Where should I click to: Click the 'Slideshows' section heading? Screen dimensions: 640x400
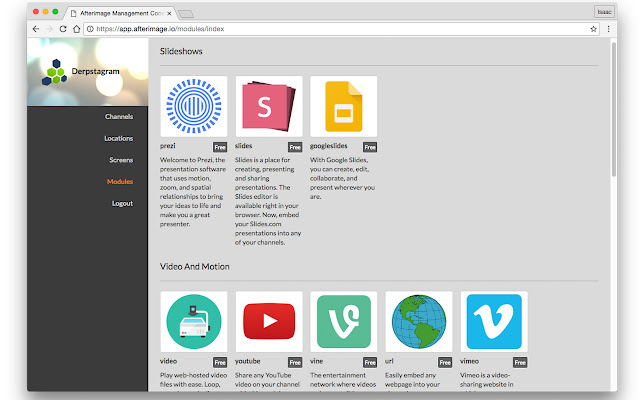click(181, 51)
